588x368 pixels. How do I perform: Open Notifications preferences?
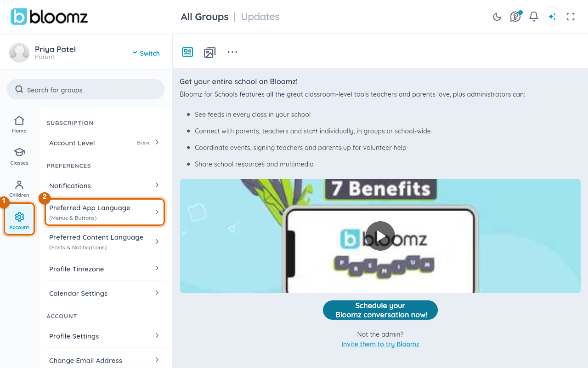[105, 185]
